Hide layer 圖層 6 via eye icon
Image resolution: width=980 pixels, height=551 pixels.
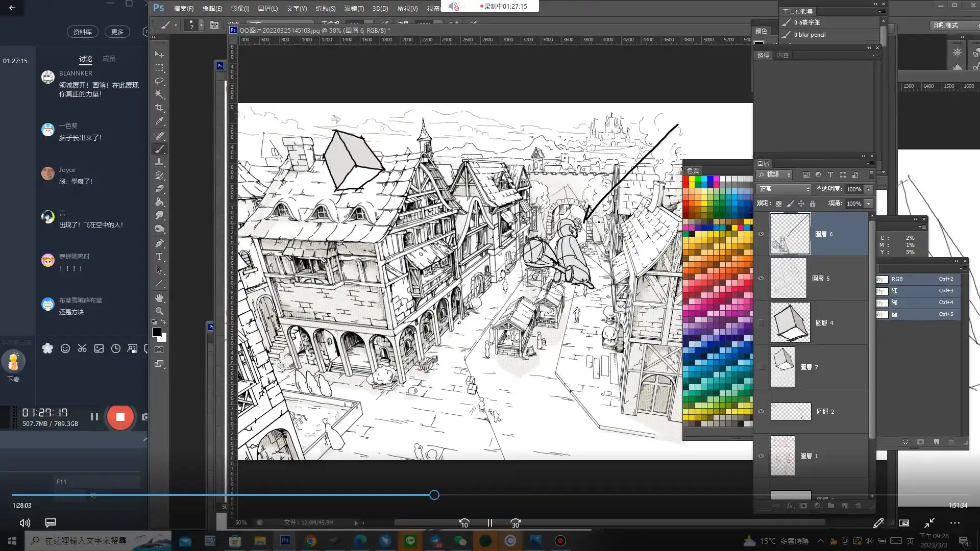[761, 234]
